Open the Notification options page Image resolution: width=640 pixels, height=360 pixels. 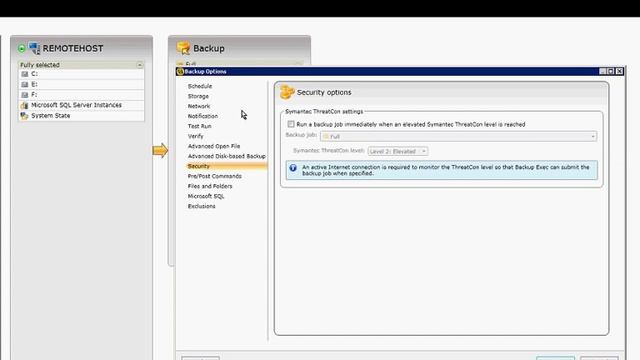[x=203, y=116]
